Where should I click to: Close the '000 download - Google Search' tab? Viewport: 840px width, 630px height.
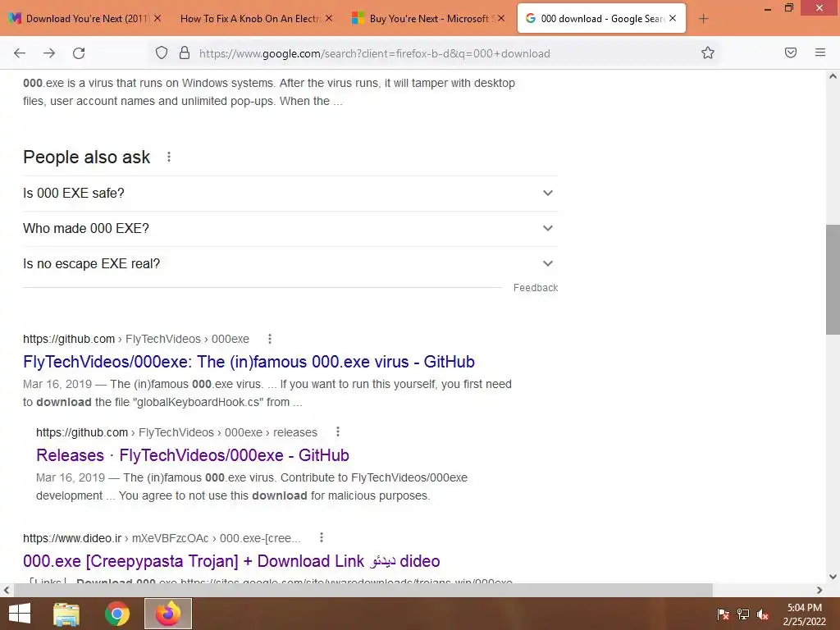pyautogui.click(x=673, y=18)
